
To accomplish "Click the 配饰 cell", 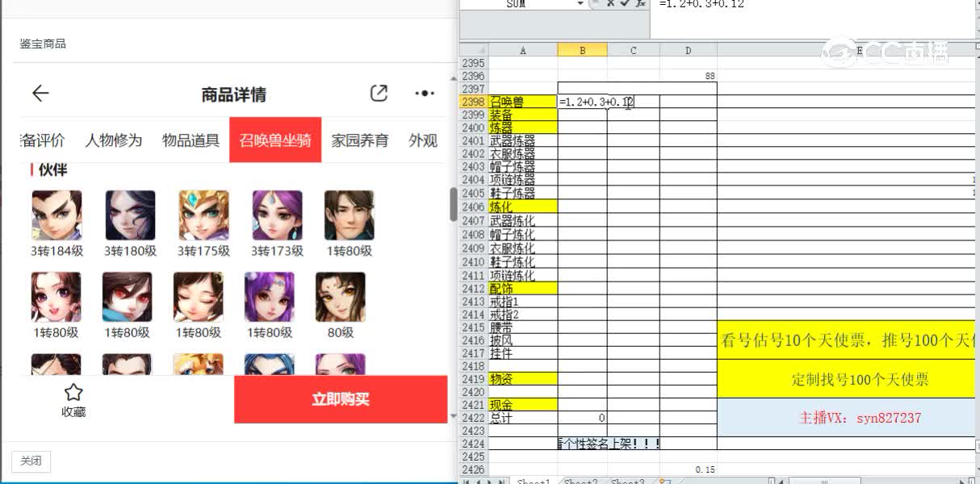I will pyautogui.click(x=523, y=288).
